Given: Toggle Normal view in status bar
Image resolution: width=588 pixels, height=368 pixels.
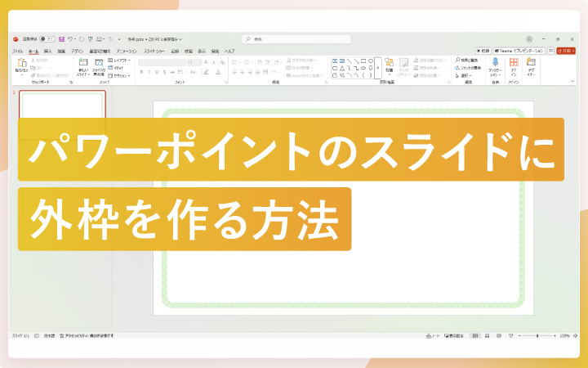Looking at the screenshot, I should pyautogui.click(x=475, y=336).
